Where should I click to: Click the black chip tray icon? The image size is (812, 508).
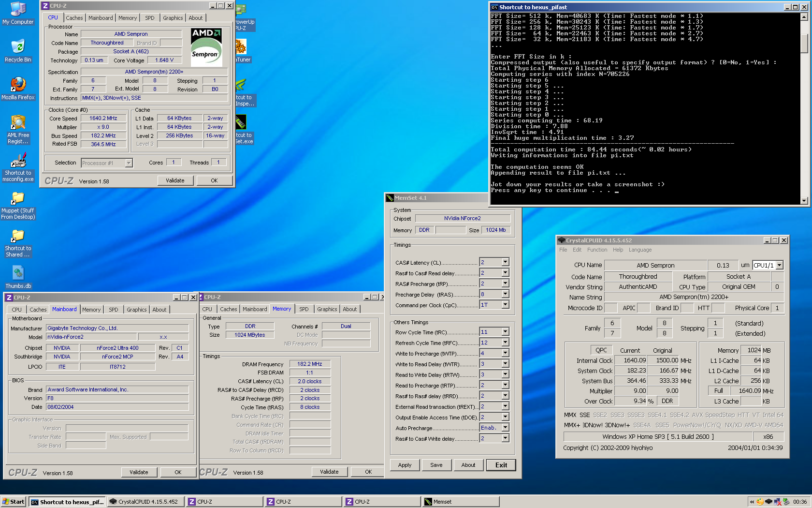pyautogui.click(x=768, y=502)
